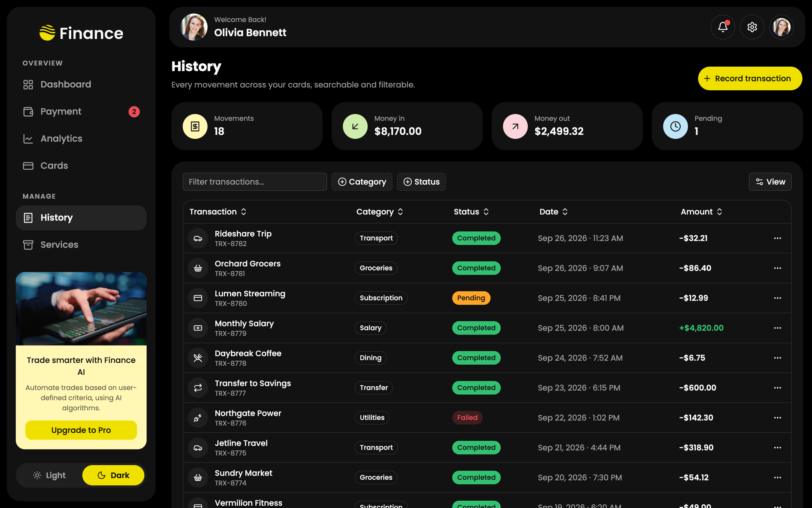Image resolution: width=812 pixels, height=508 pixels.
Task: Click the Pending clock icon
Action: (x=675, y=126)
